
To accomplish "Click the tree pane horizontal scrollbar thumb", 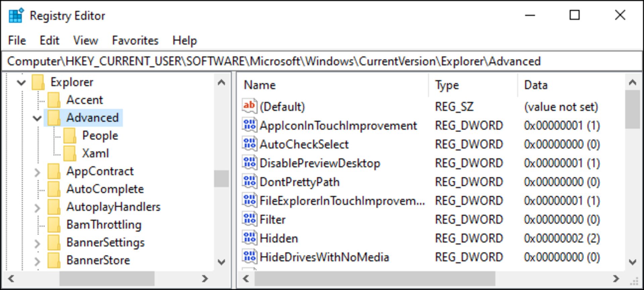I will pyautogui.click(x=107, y=278).
